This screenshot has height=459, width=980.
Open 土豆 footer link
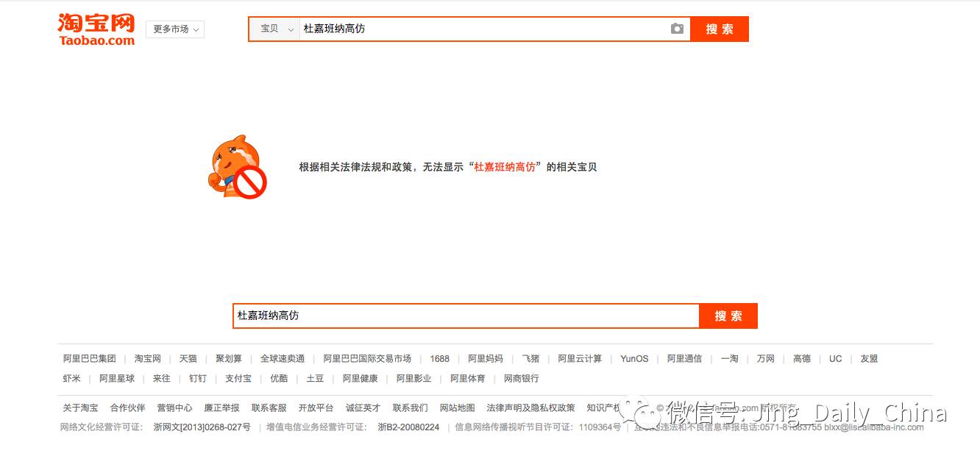coord(315,378)
